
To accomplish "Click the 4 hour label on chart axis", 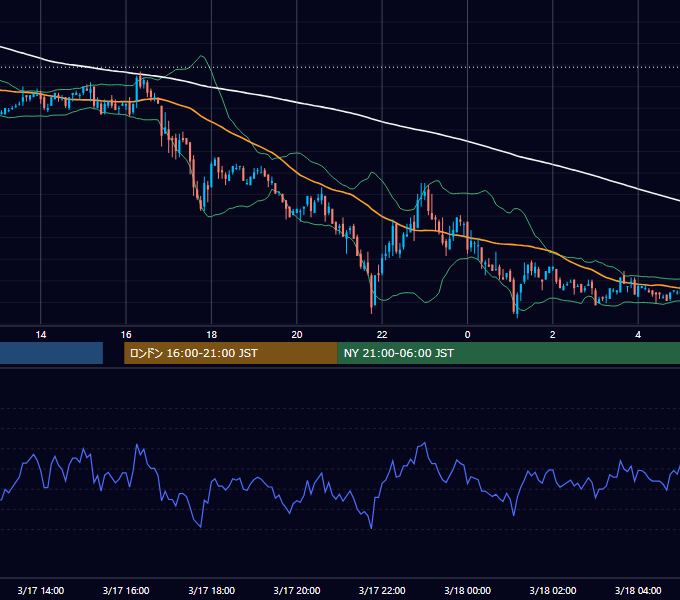I will (638, 335).
